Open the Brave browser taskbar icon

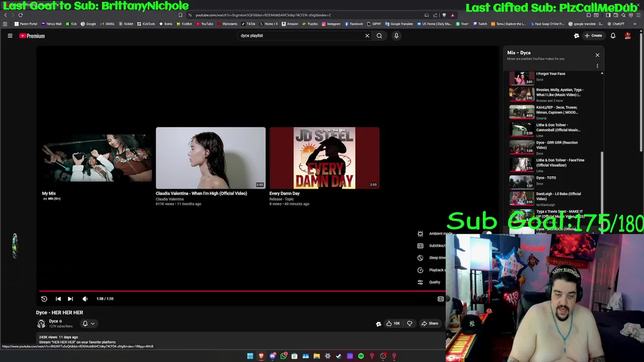pos(261,356)
